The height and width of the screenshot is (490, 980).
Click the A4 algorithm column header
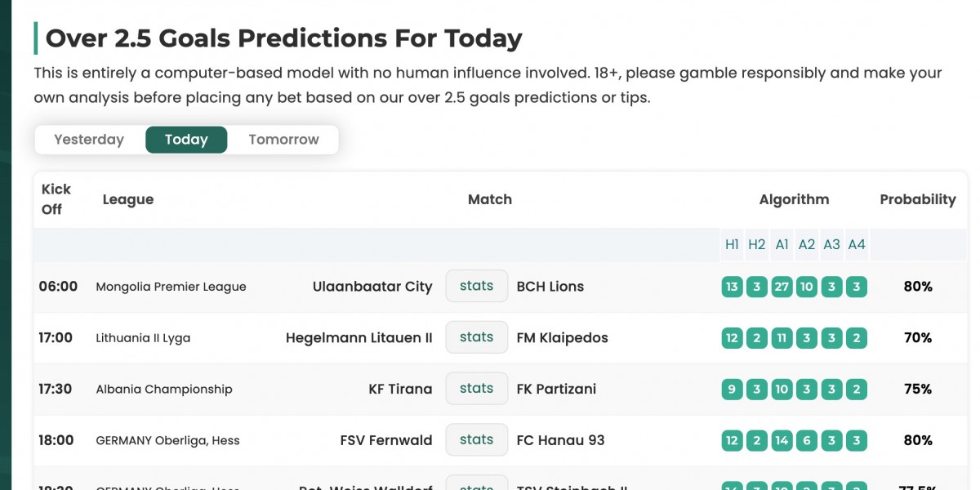857,244
